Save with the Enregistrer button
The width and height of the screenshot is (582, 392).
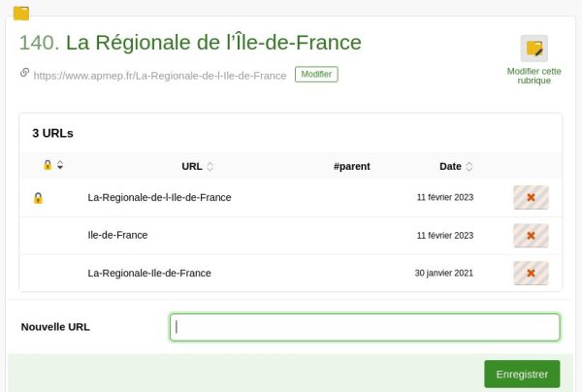[x=521, y=374]
